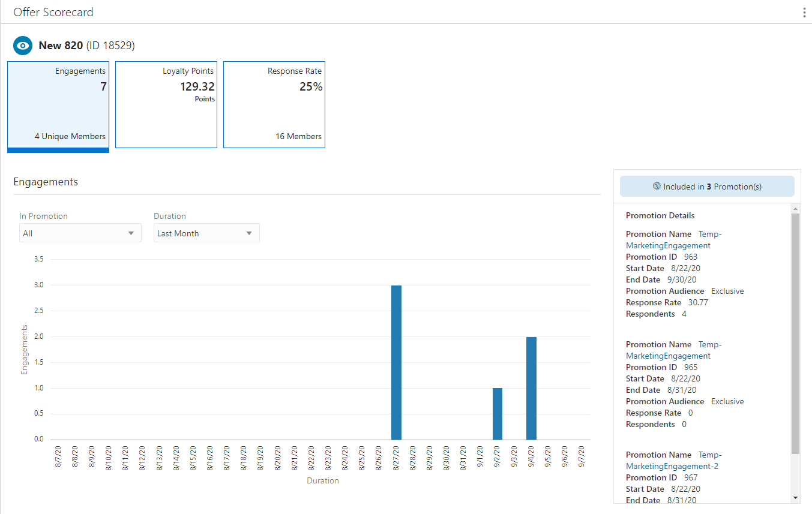The height and width of the screenshot is (514, 812).
Task: Click the blue eye icon beside New 820
Action: (23, 46)
